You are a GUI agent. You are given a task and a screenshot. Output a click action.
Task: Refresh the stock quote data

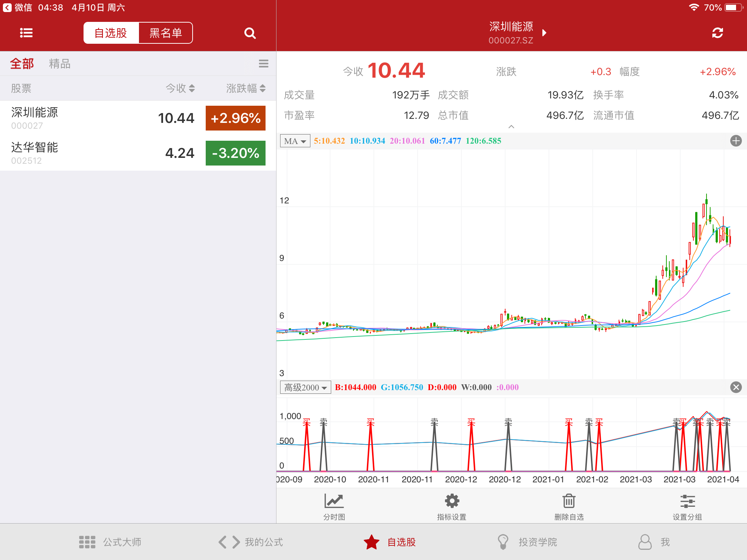coord(717,33)
